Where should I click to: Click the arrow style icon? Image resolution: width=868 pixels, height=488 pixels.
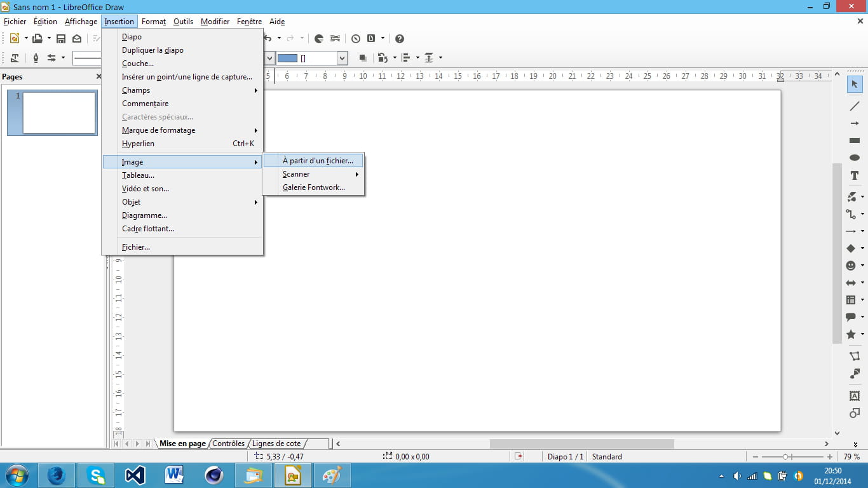point(51,58)
